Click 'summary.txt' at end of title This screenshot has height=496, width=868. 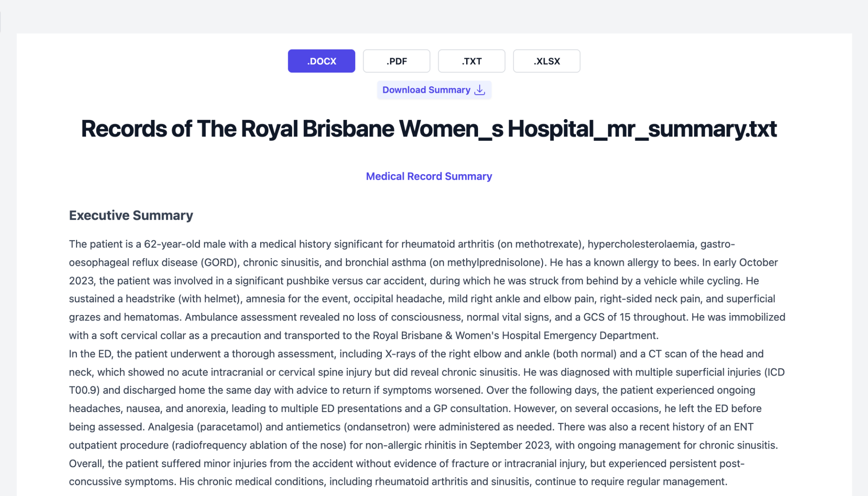[712, 129]
